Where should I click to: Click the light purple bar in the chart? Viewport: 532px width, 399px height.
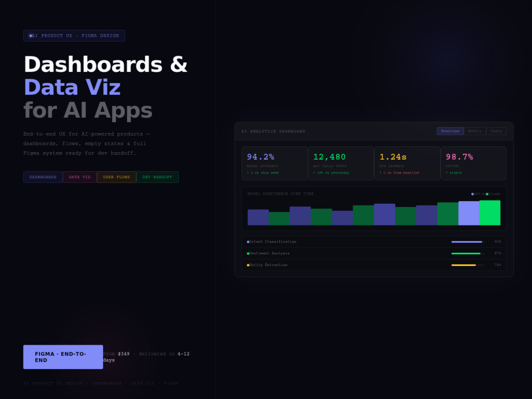point(469,213)
